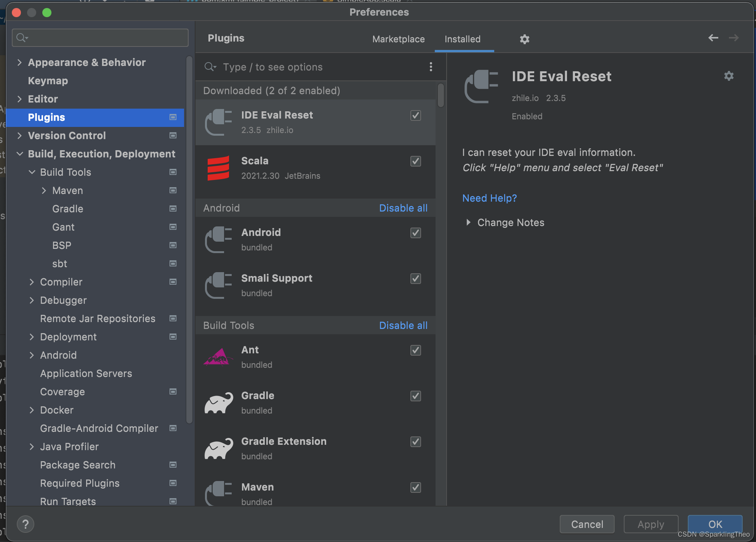Uncheck the Ant plugin checkbox
Screen dimensions: 756x542
[415, 350]
